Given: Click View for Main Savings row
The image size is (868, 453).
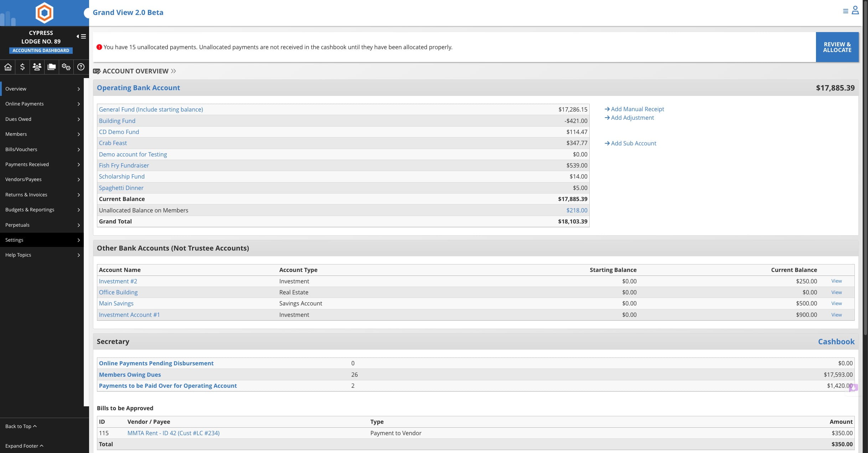Looking at the screenshot, I should tap(836, 303).
